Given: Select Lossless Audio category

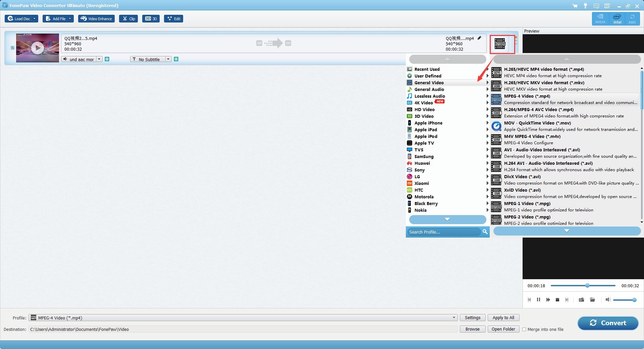Looking at the screenshot, I should (447, 96).
